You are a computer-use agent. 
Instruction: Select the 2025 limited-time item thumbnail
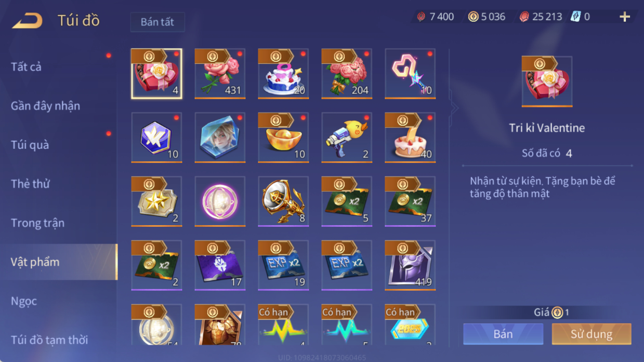click(410, 325)
